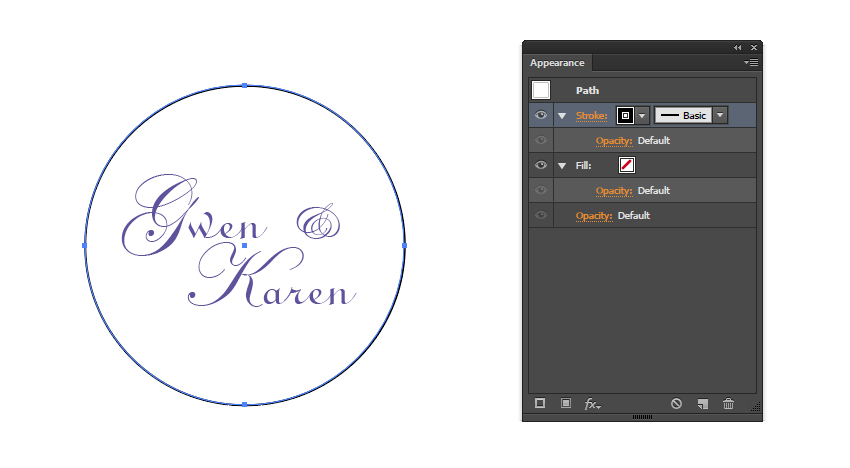Click the Basic brush definition box
The width and height of the screenshot is (850, 468).
[x=684, y=116]
